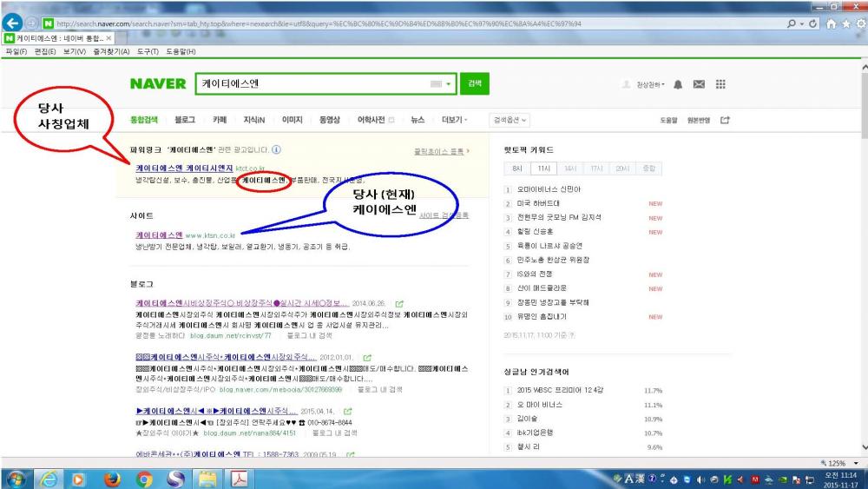868x489 pixels.
Task: Select the 8시 hot topic time tab
Action: 517,169
